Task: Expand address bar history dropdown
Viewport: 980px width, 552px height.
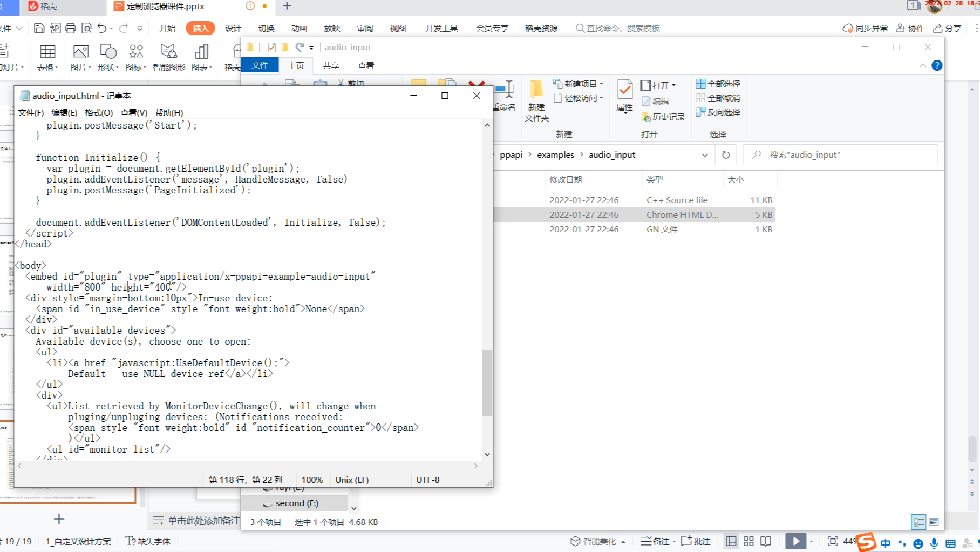Action: coord(705,155)
